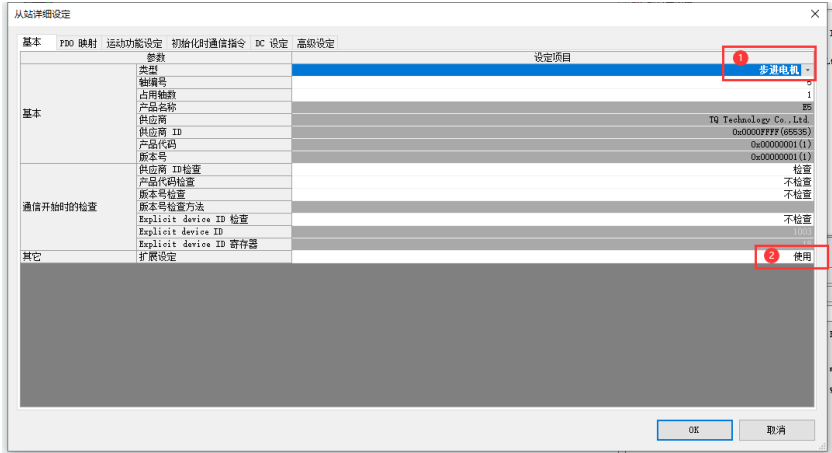Select the 初始化时通信指令 tab
Screen dimensions: 832x453
click(208, 43)
